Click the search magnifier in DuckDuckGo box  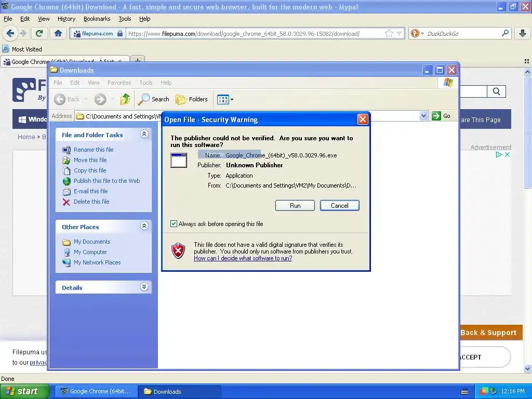tap(505, 33)
